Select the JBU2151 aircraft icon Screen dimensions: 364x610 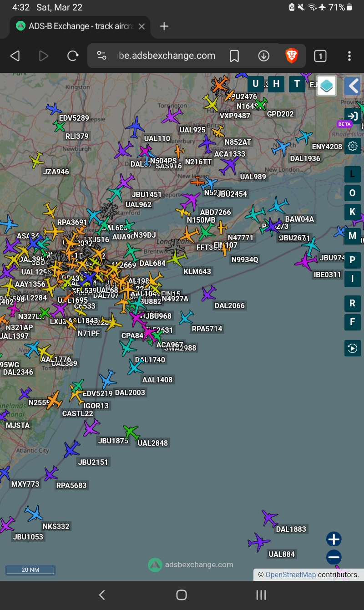pos(72,449)
